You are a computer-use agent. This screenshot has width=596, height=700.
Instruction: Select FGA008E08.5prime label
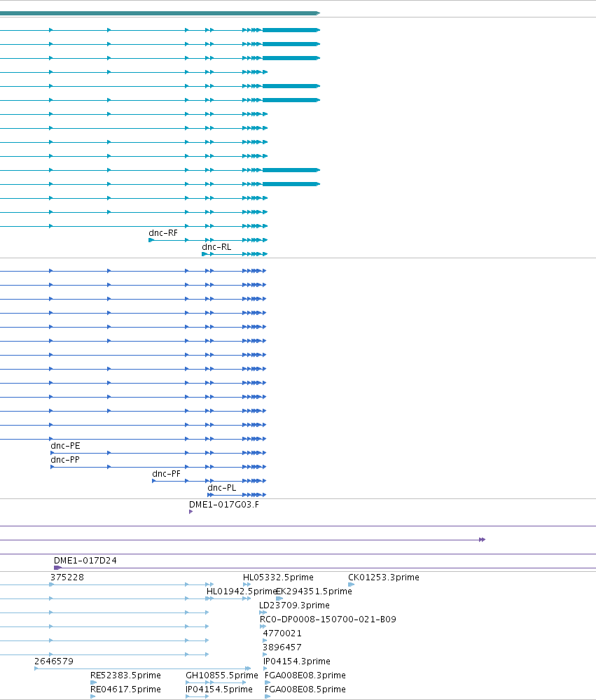coord(305,689)
